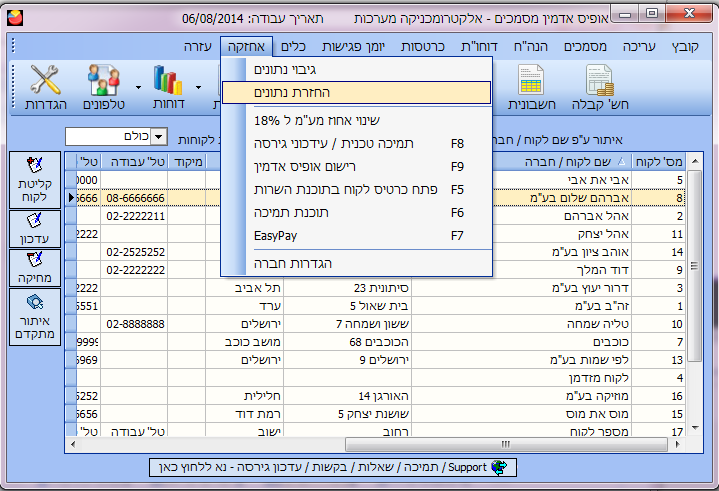
Task: Close the open אחזקה menu
Action: click(x=246, y=46)
